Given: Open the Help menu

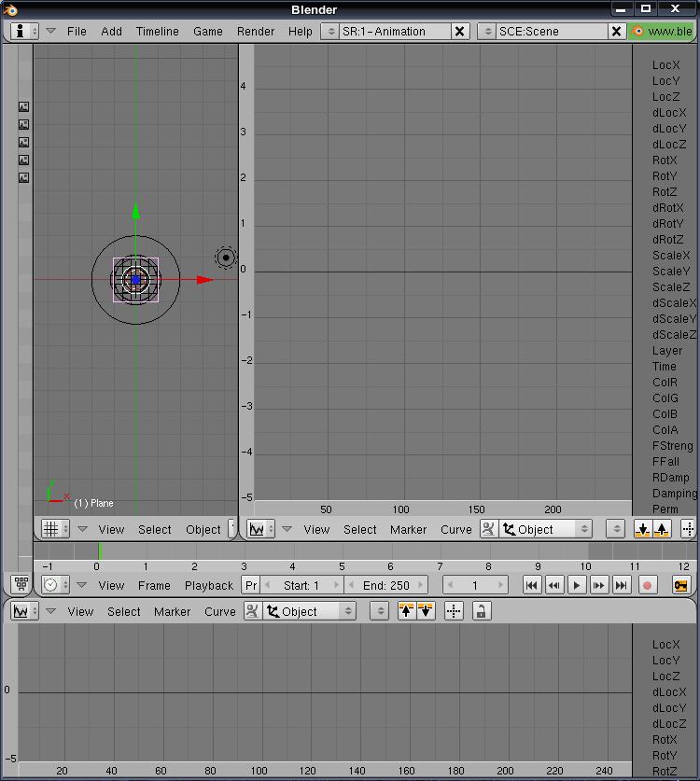Looking at the screenshot, I should click(300, 32).
